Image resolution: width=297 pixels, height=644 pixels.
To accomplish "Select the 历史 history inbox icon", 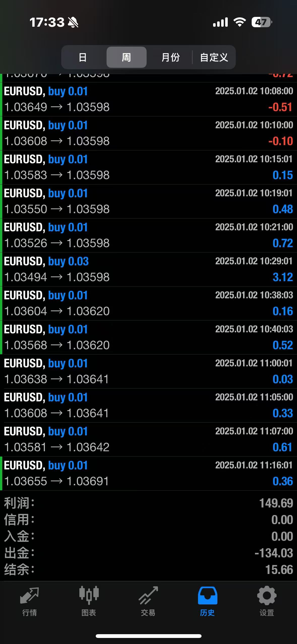I will [207, 596].
